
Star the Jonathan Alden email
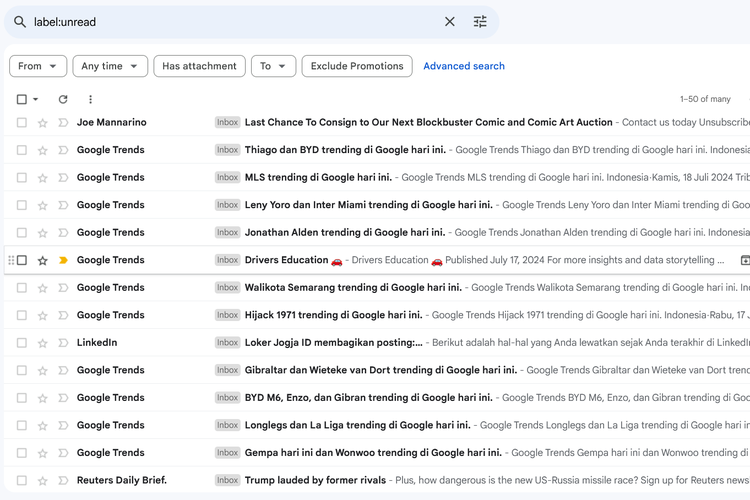pyautogui.click(x=43, y=233)
